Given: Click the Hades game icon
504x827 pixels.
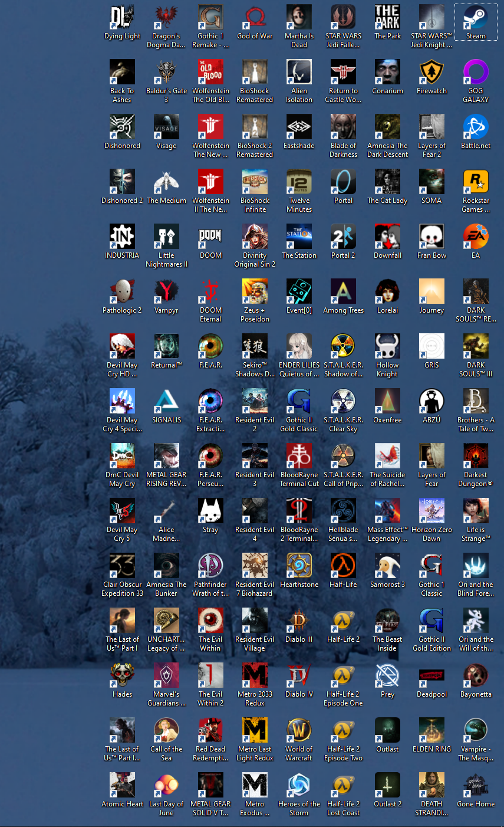Looking at the screenshot, I should point(122,675).
